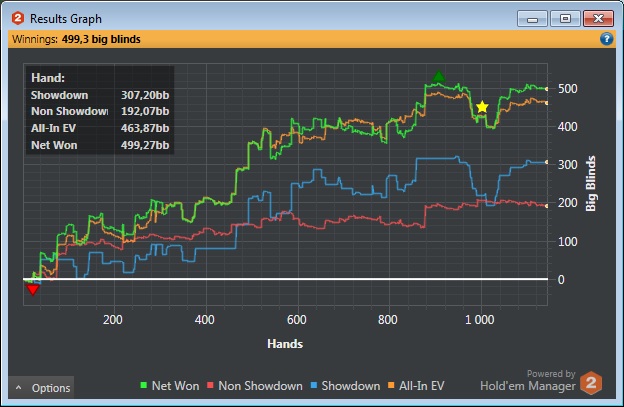Click the All-In EV line endpoint dot
624x407 pixels.
pyautogui.click(x=547, y=103)
